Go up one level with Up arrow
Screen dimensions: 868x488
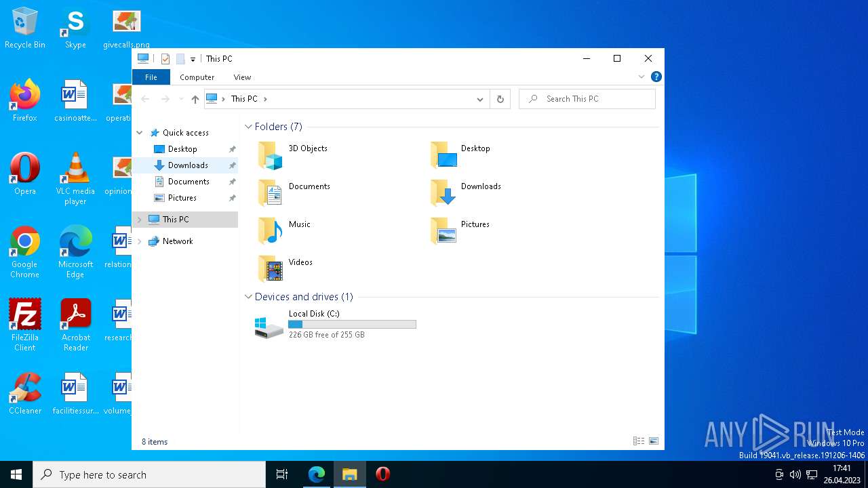tap(195, 99)
